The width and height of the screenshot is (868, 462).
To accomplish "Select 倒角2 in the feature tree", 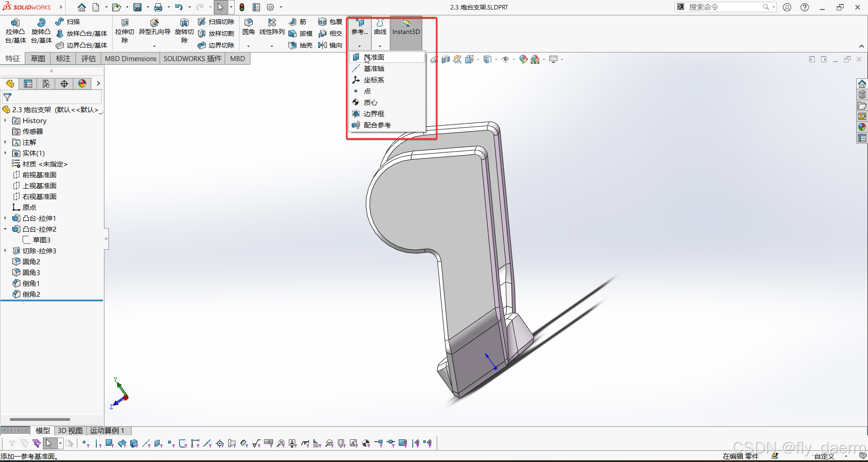I will click(x=26, y=295).
